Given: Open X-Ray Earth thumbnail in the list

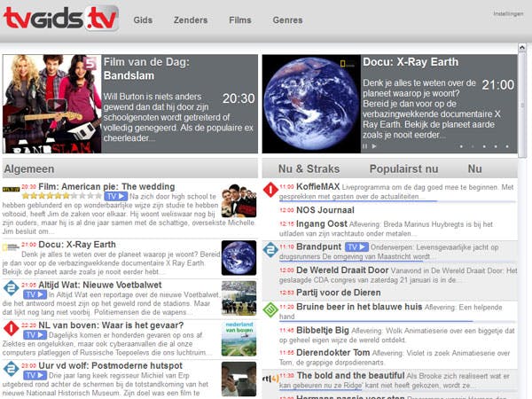Looking at the screenshot, I should [x=239, y=258].
